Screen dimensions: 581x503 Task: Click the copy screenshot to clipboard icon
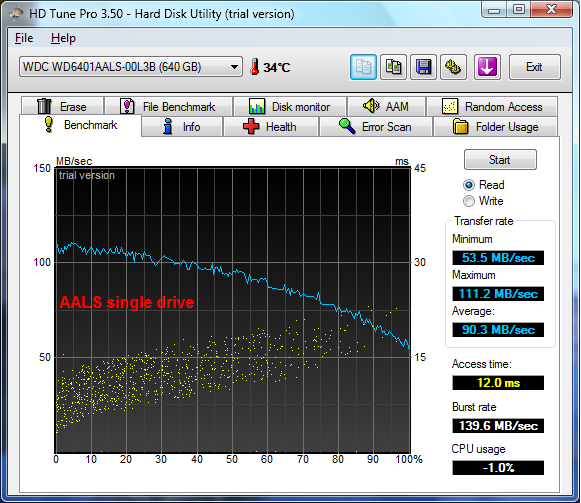pyautogui.click(x=393, y=67)
